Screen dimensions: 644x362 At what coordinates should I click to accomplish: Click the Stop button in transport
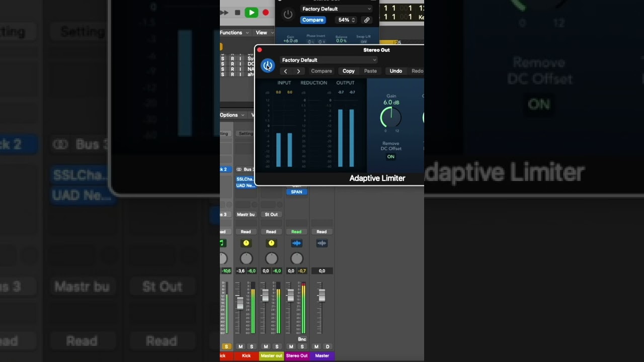pos(237,13)
